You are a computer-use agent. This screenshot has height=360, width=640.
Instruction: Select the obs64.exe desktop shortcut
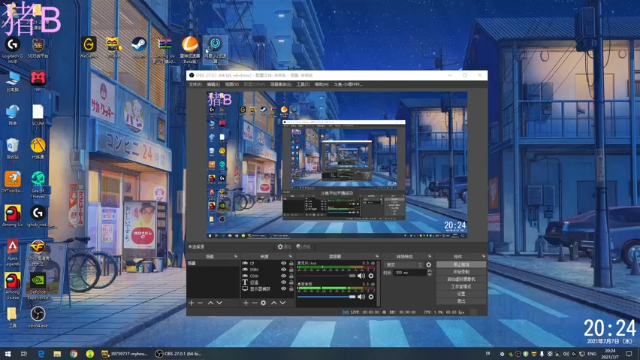(38, 317)
